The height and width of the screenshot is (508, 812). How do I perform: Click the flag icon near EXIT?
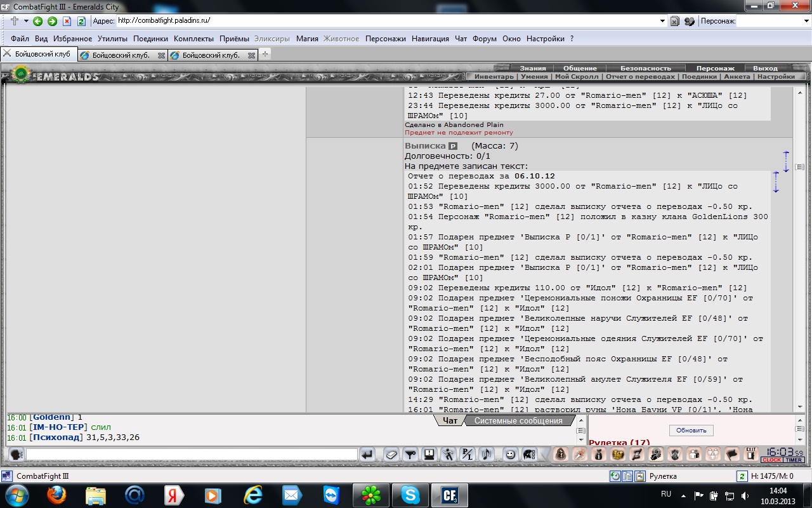[732, 454]
